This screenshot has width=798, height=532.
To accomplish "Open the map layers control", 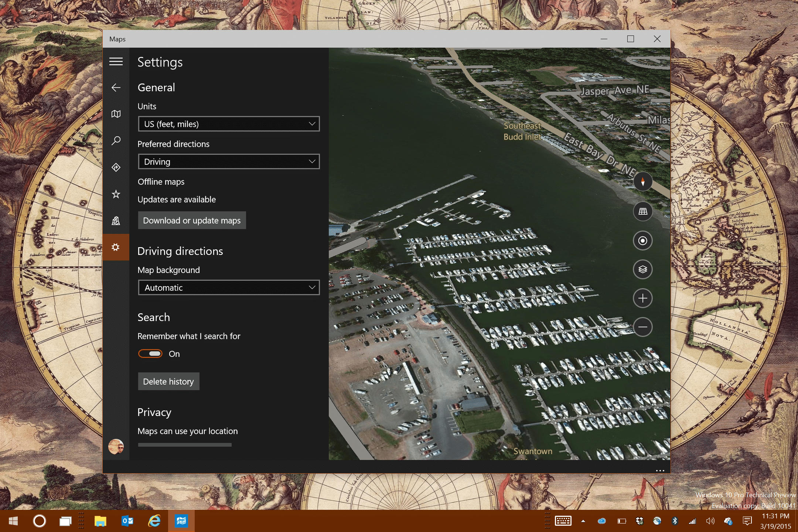I will click(x=643, y=269).
